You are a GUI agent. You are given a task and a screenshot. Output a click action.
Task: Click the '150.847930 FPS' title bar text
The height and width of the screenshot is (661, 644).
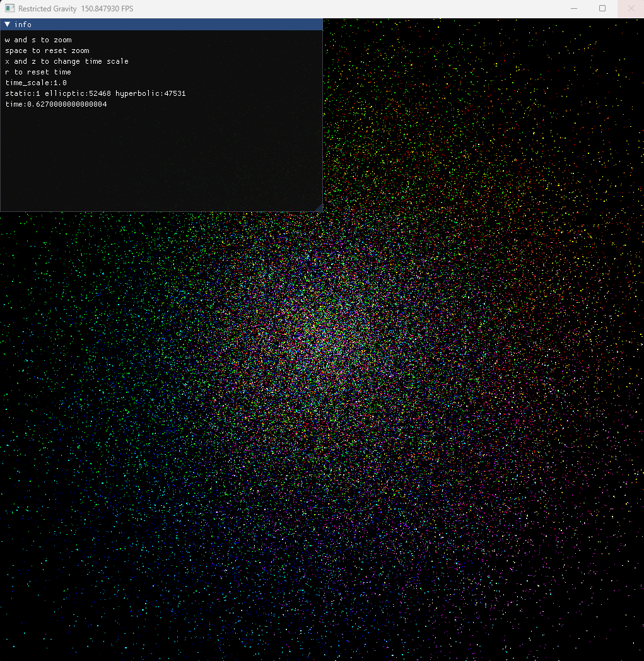(x=107, y=8)
